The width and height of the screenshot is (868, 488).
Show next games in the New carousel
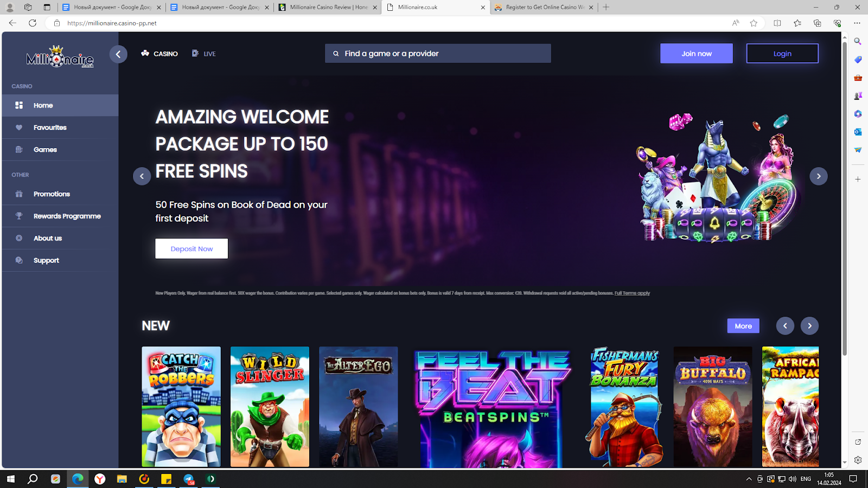[x=809, y=326]
